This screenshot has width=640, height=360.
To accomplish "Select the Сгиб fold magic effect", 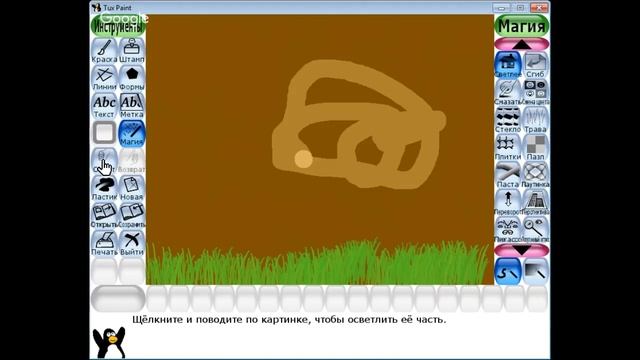I will 535,64.
